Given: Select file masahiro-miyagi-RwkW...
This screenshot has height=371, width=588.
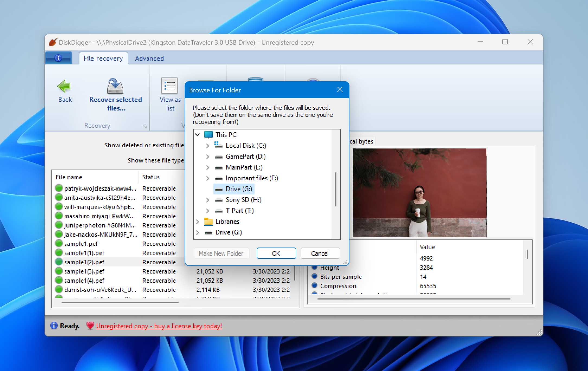Looking at the screenshot, I should [x=99, y=216].
